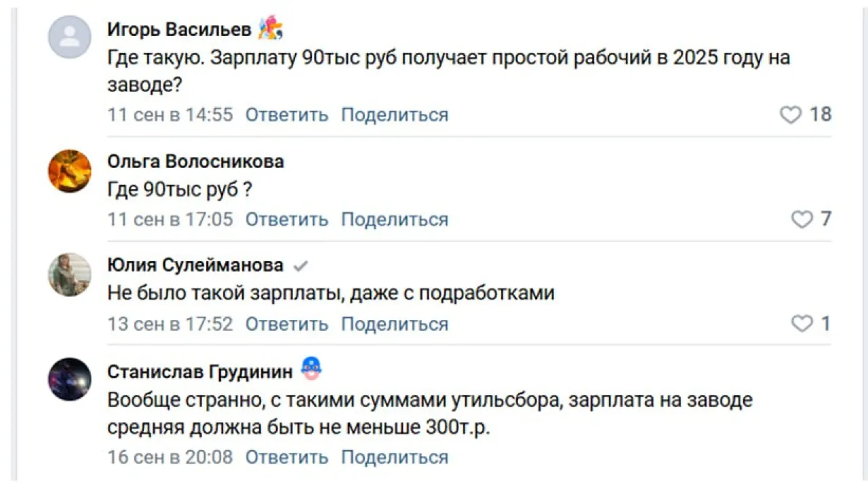
Task: Share Игорь Васильев's comment via Поделиться
Action: (x=394, y=115)
